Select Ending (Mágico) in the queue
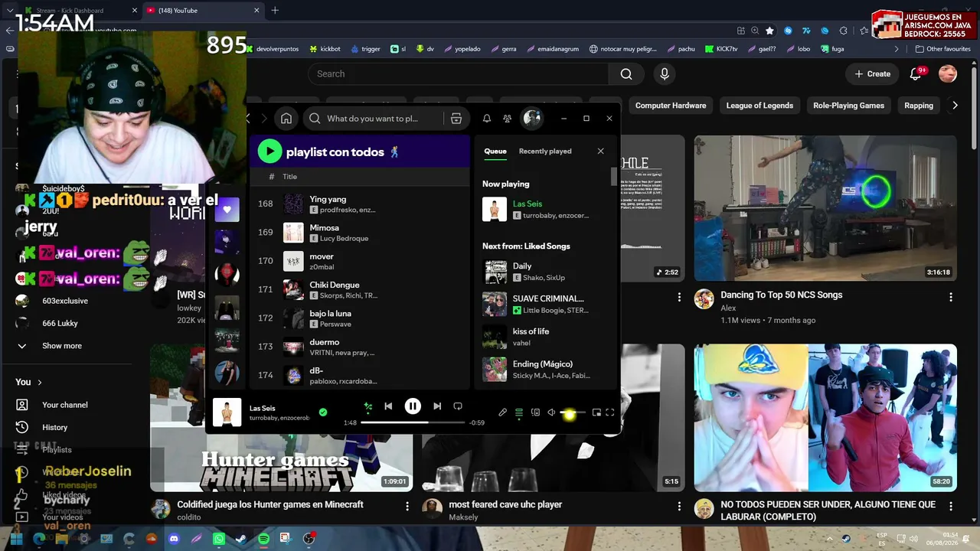Viewport: 980px width, 551px height. point(547,370)
